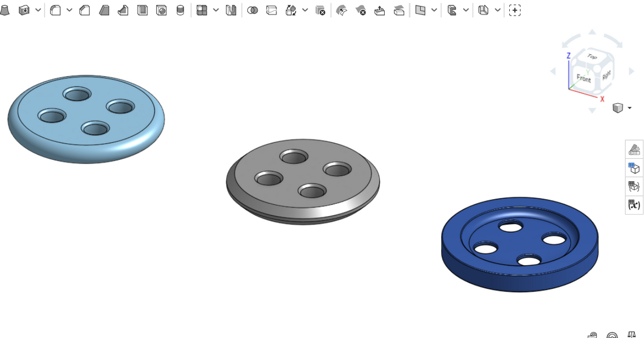Toggle the highlighted named views panel icon
This screenshot has height=338, width=644.
pyautogui.click(x=634, y=167)
